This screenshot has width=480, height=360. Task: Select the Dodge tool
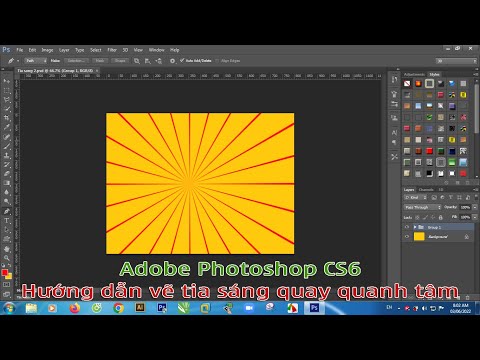7,202
